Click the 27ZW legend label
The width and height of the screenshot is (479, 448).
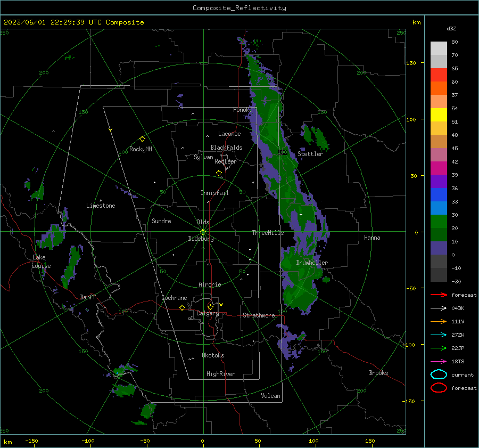tap(458, 335)
